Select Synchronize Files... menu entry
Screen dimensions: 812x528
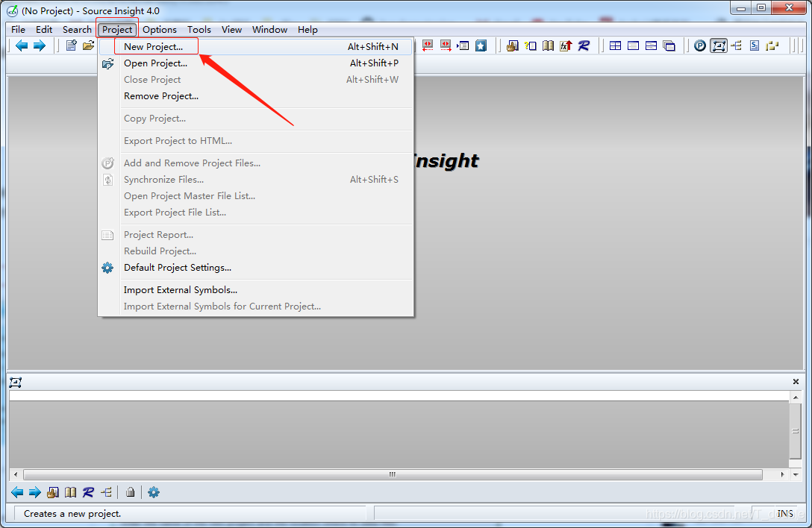(x=256, y=180)
